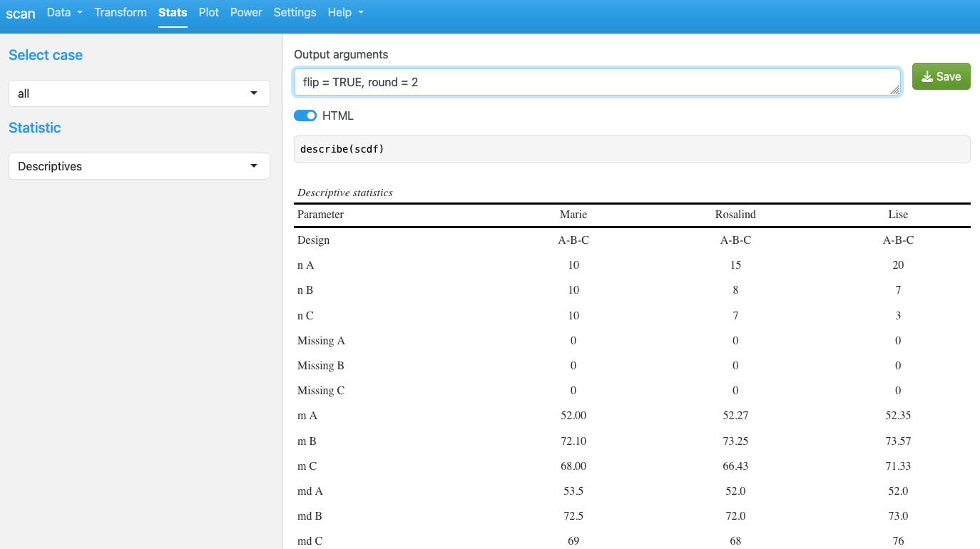Image resolution: width=980 pixels, height=549 pixels.
Task: Click the Lise column header
Action: click(x=898, y=215)
